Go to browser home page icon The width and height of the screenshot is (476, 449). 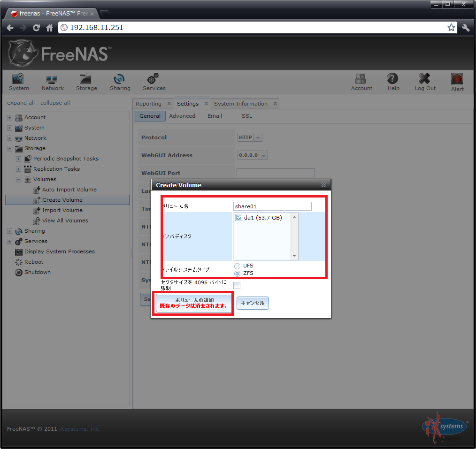[x=49, y=28]
